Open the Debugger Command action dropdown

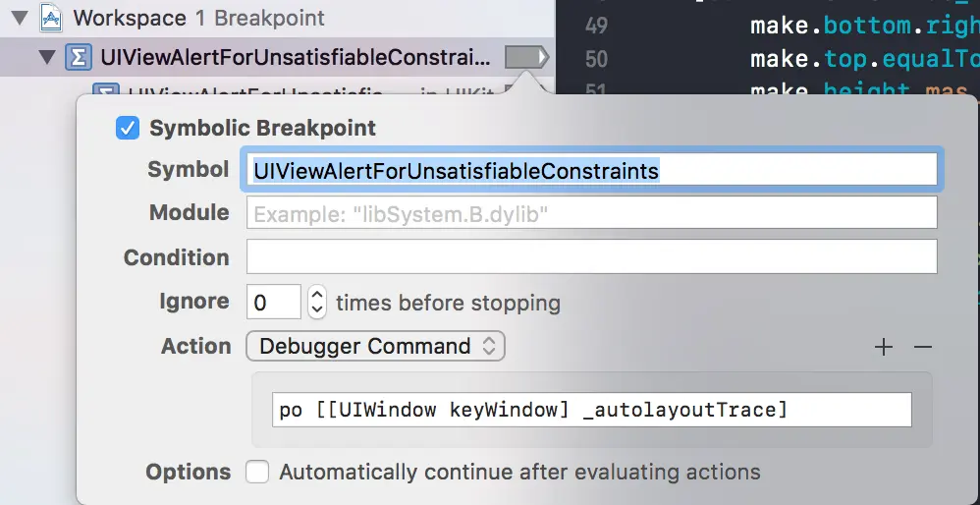click(x=376, y=346)
